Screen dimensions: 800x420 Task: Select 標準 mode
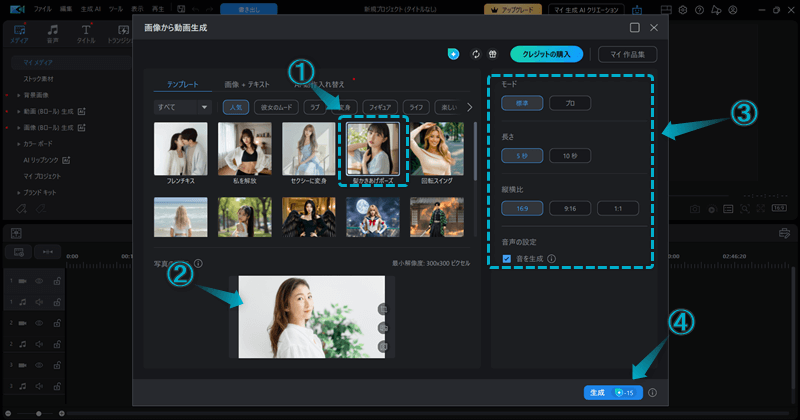coord(522,103)
